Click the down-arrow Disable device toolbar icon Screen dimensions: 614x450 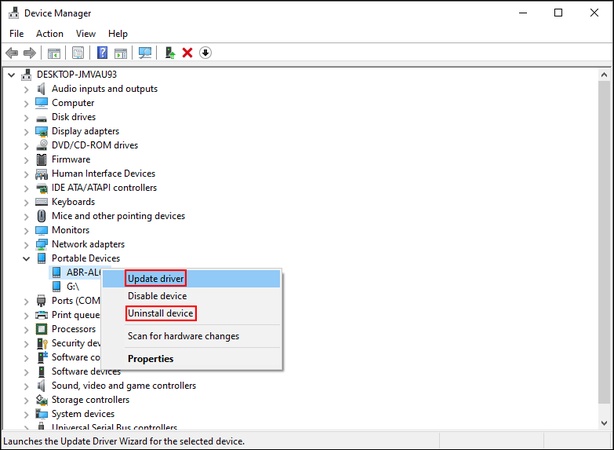205,53
